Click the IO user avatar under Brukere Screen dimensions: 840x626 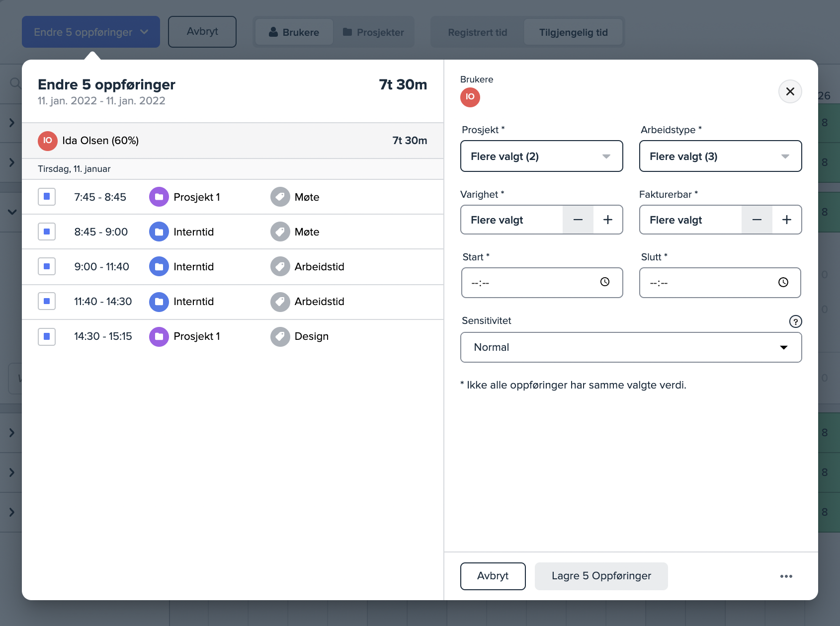coord(470,97)
